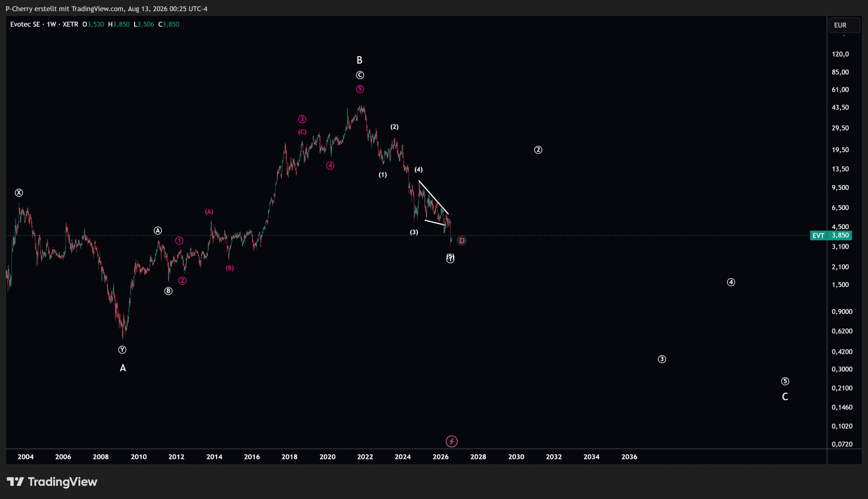
Task: Click the white (2) wave label
Action: coord(394,127)
